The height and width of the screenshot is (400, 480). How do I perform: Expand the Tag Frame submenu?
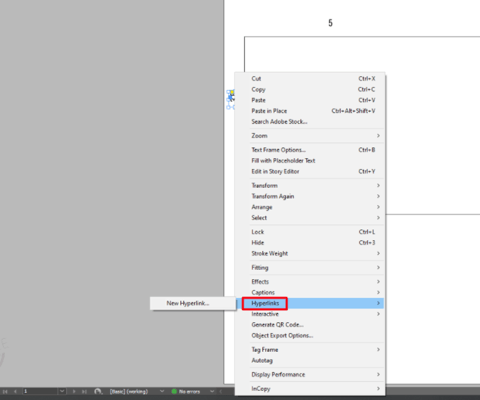pos(310,350)
